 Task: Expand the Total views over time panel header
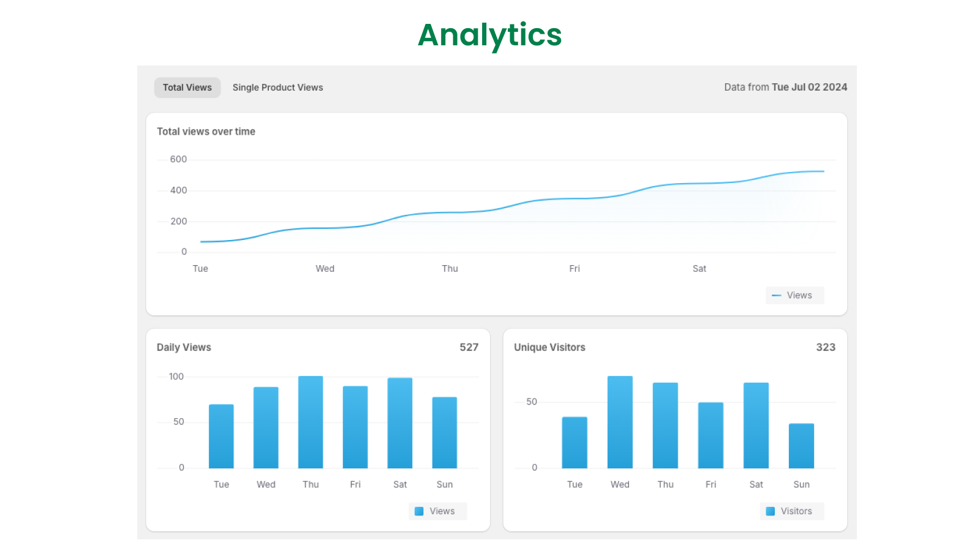pyautogui.click(x=206, y=131)
